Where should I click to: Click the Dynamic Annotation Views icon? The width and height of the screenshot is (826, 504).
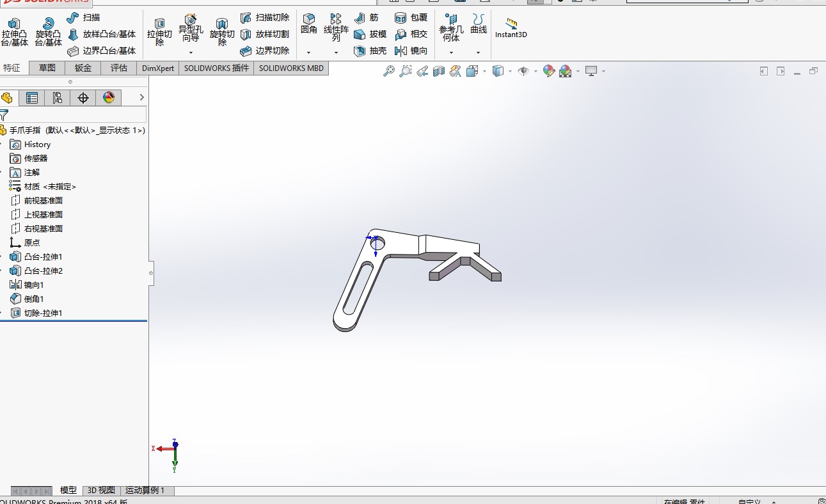tap(456, 72)
